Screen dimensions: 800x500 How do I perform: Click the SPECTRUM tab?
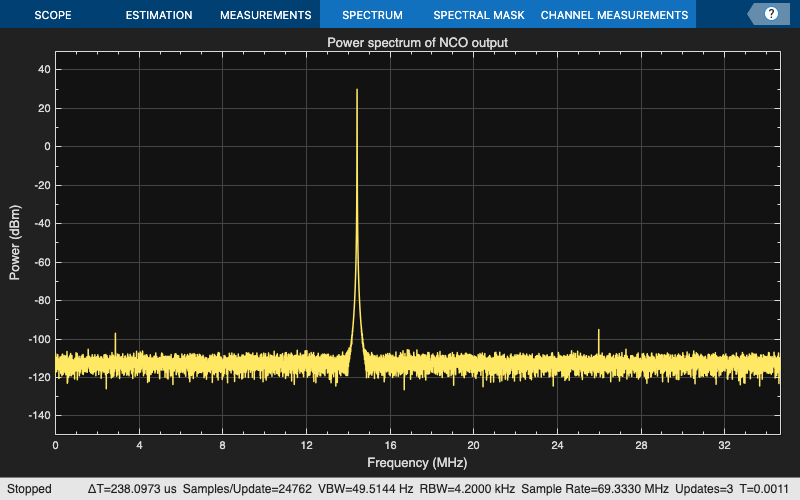coord(372,15)
